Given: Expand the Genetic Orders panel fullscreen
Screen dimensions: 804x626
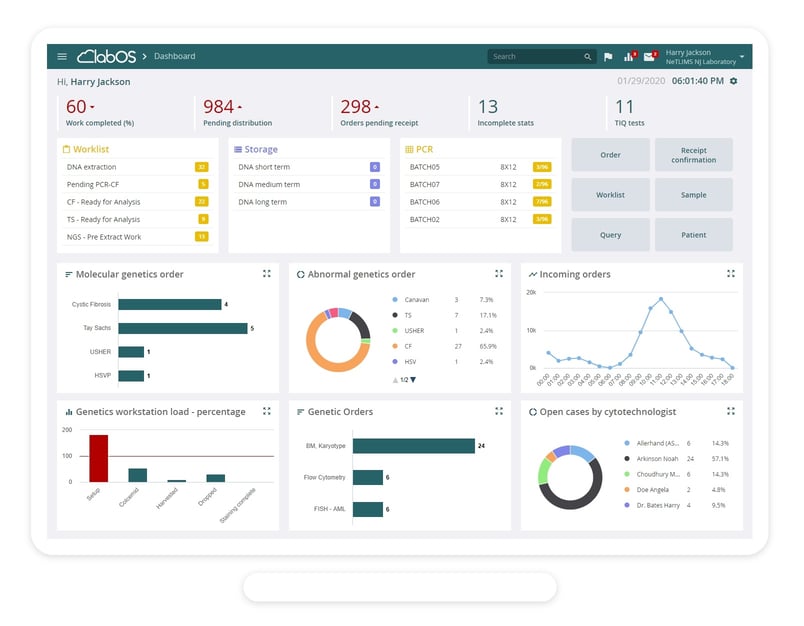Looking at the screenshot, I should coord(499,411).
